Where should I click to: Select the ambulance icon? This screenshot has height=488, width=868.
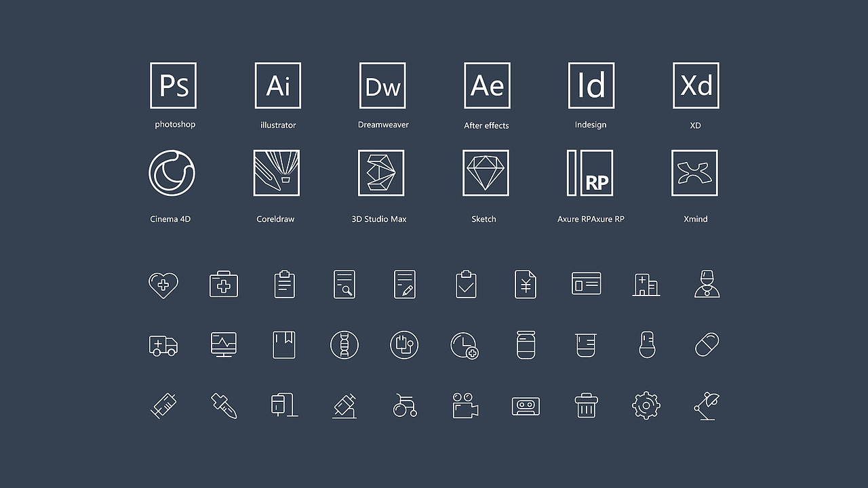pos(163,346)
